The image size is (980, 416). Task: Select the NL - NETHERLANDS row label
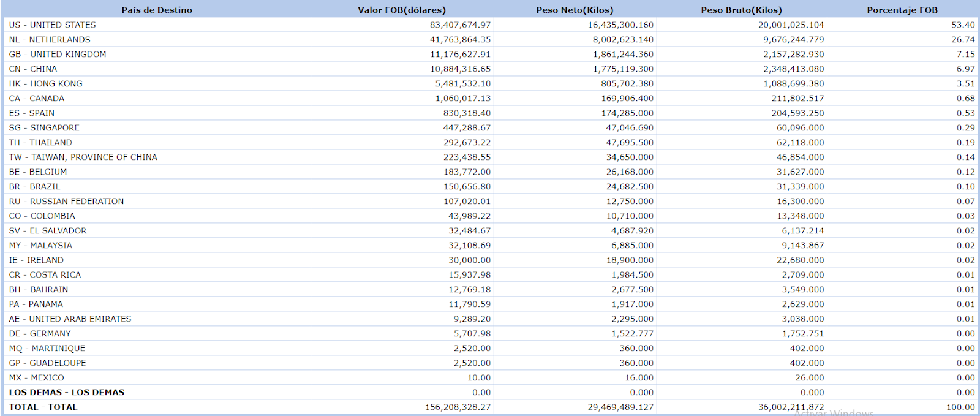click(x=50, y=39)
